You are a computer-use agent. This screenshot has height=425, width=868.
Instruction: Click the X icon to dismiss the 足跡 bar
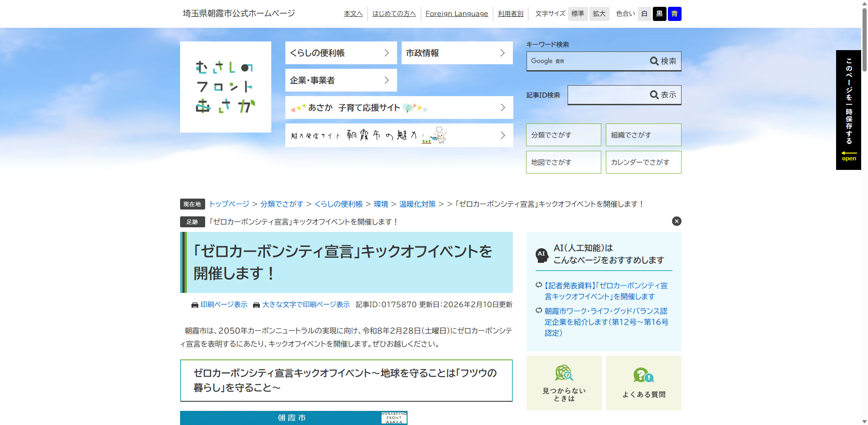click(x=676, y=221)
